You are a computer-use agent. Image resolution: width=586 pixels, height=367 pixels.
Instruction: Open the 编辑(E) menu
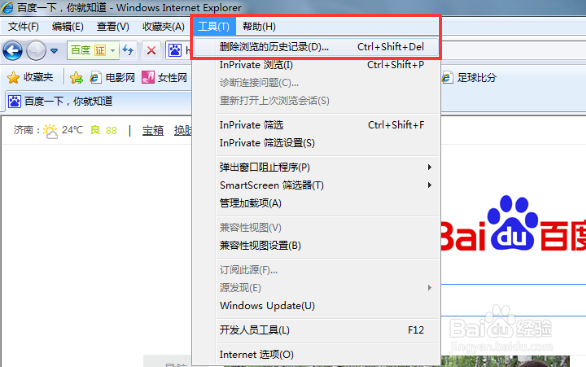click(68, 27)
